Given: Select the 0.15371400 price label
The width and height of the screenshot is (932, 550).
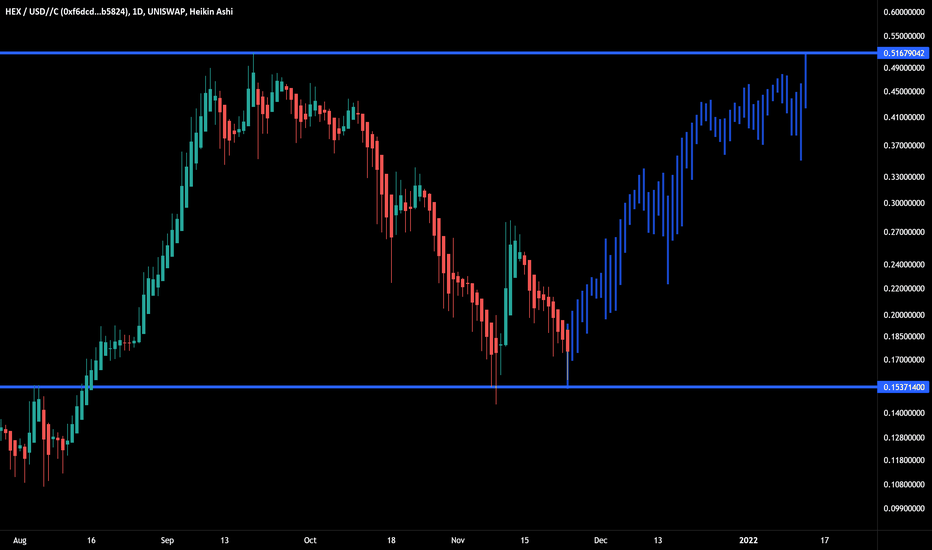Looking at the screenshot, I should pyautogui.click(x=903, y=387).
